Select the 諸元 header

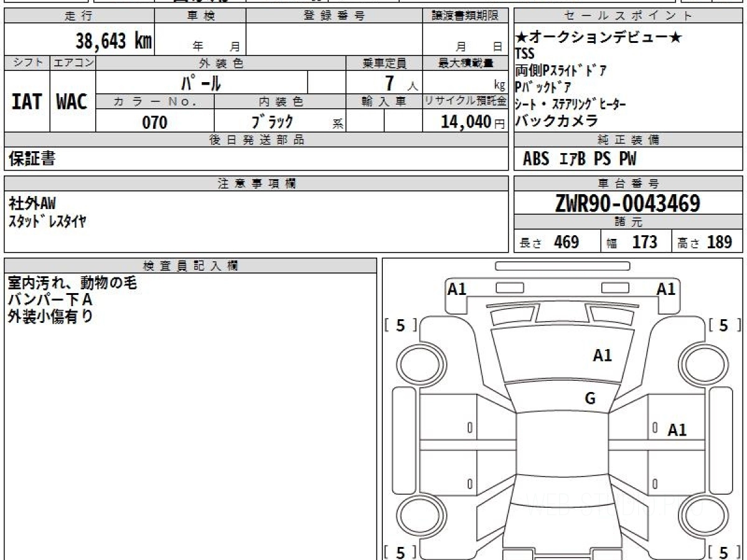[629, 222]
